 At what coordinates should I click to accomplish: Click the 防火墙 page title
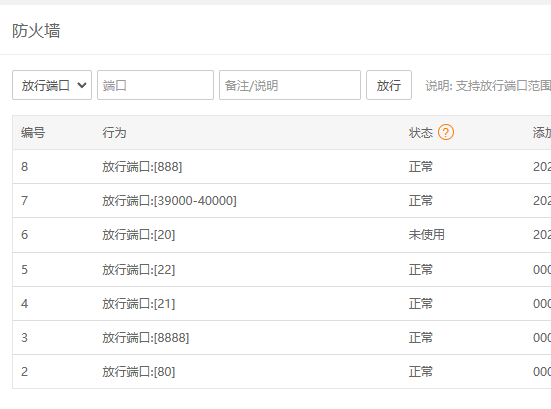point(36,31)
